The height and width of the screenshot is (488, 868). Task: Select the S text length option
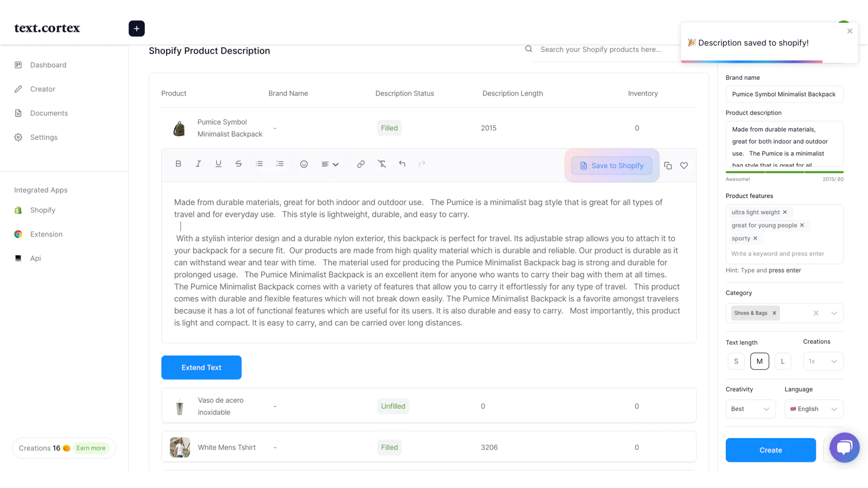736,361
